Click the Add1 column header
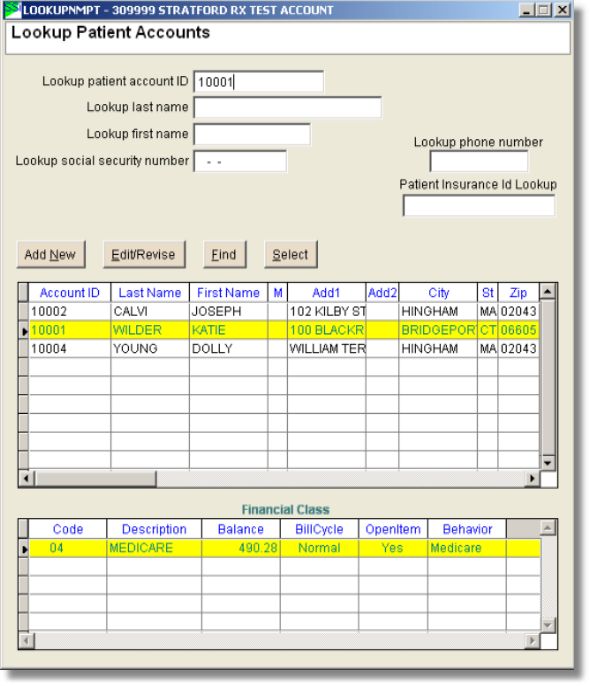The height and width of the screenshot is (686, 590). [x=326, y=293]
